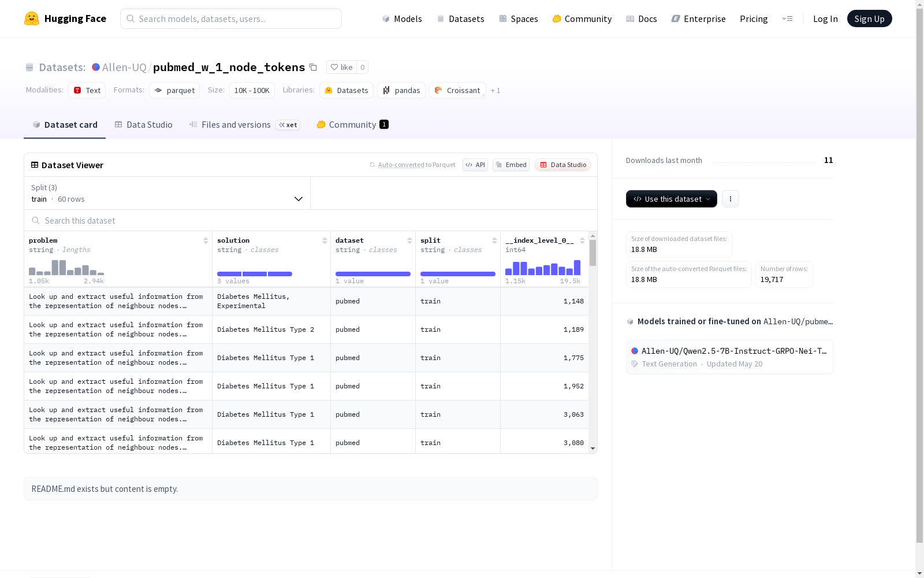Sort the dataset column
Image resolution: width=924 pixels, height=578 pixels.
pos(409,240)
